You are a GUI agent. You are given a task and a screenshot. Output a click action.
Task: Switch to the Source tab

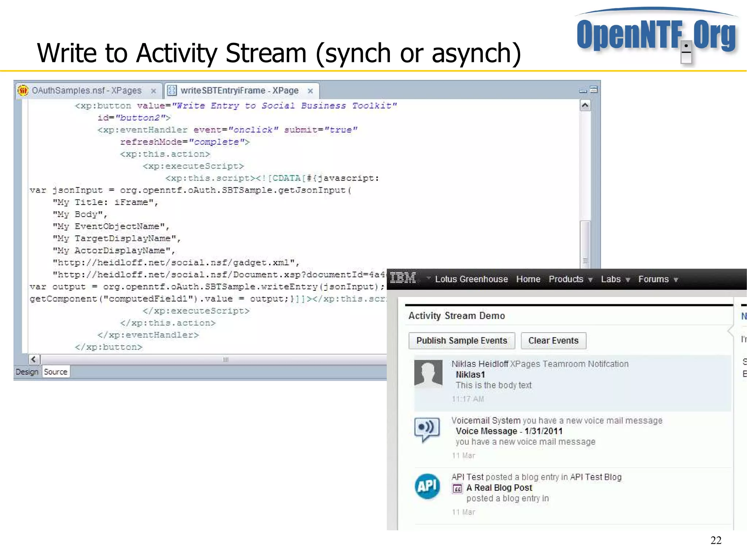[x=55, y=372]
